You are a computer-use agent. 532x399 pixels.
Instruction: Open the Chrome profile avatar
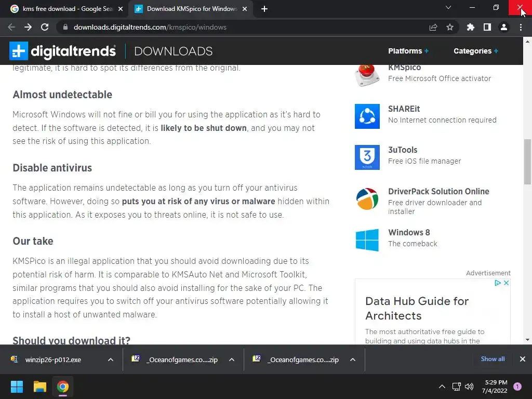[504, 27]
